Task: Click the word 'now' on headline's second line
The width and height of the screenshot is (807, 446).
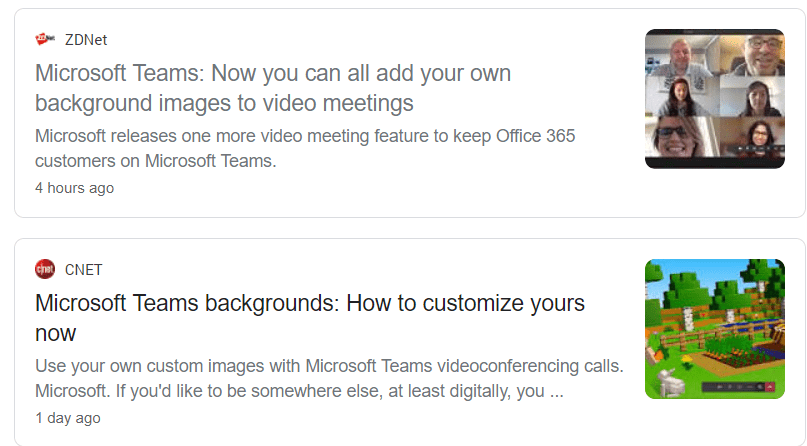Action: [55, 333]
